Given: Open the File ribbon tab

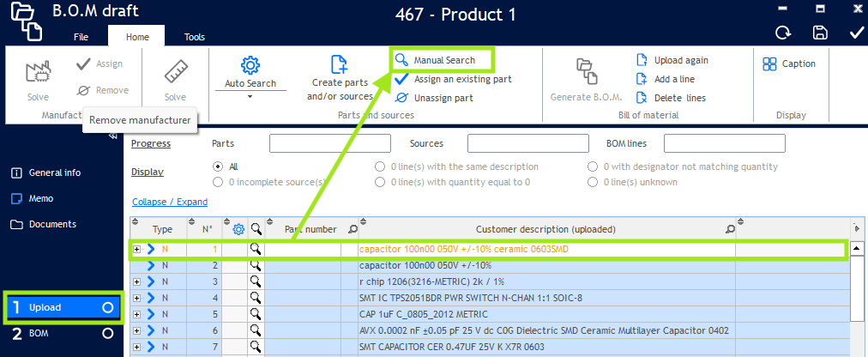Looking at the screenshot, I should point(81,37).
